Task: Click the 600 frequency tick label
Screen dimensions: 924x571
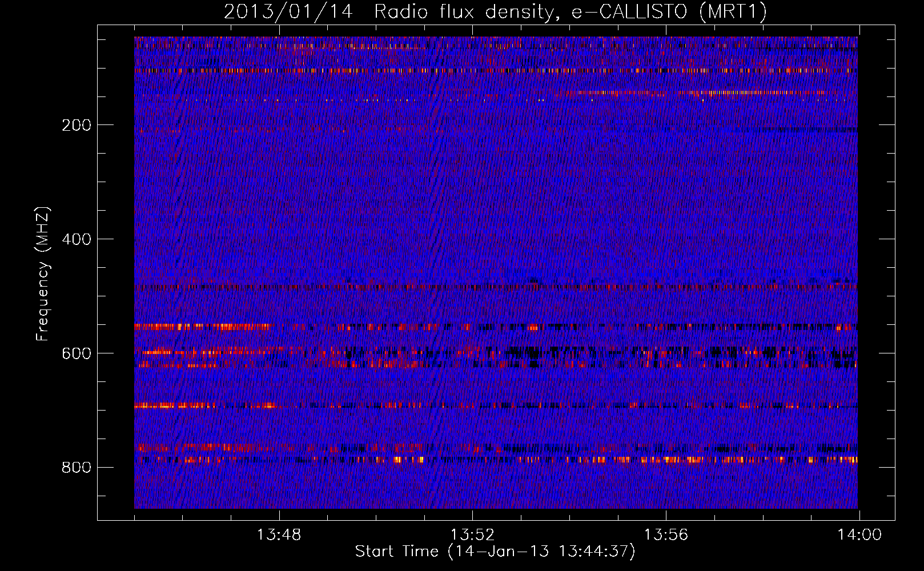Action: 77,353
